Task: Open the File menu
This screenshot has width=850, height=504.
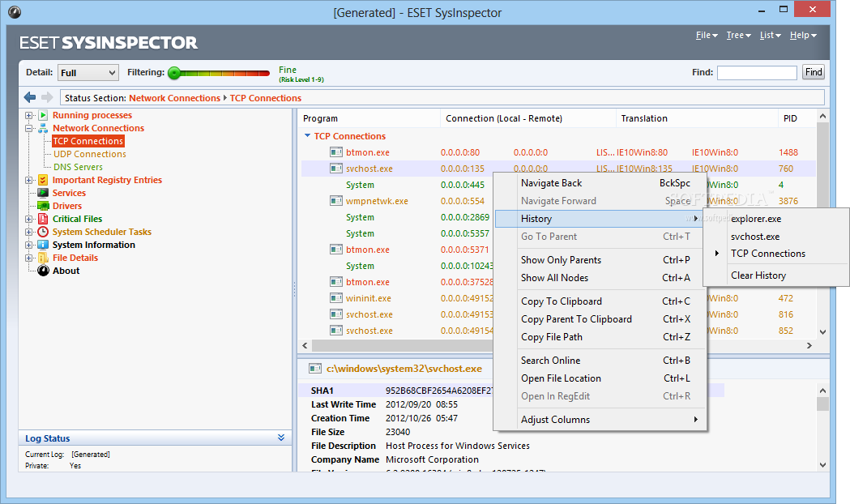Action: 707,35
